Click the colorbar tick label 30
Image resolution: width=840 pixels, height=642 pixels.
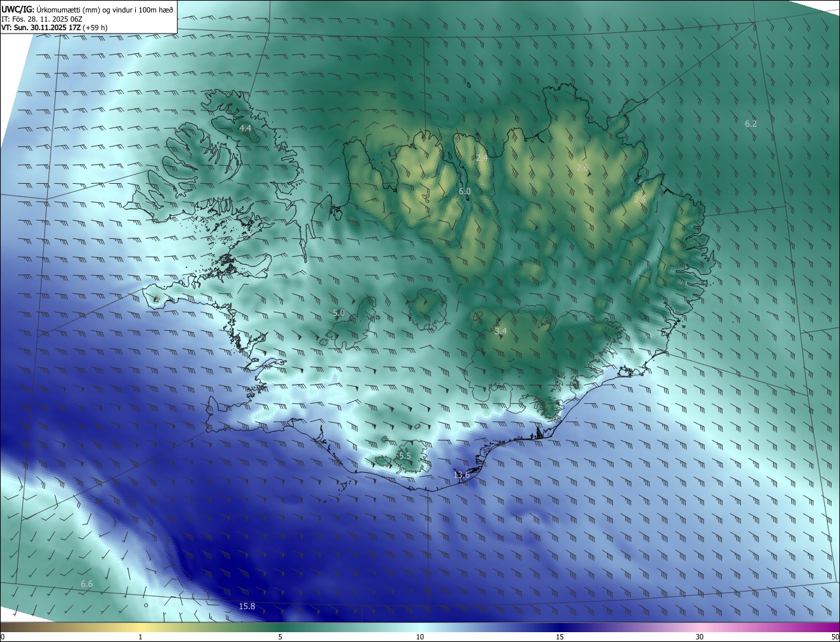700,637
